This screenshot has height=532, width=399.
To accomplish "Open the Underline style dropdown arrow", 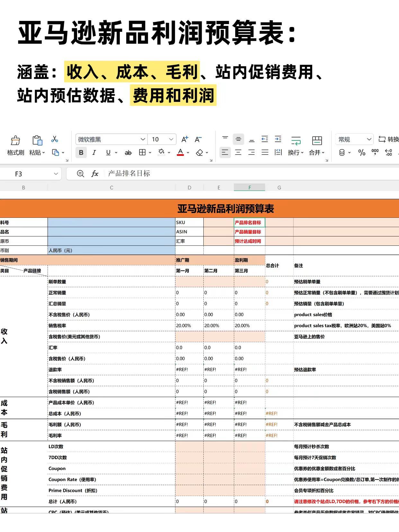I will (116, 153).
